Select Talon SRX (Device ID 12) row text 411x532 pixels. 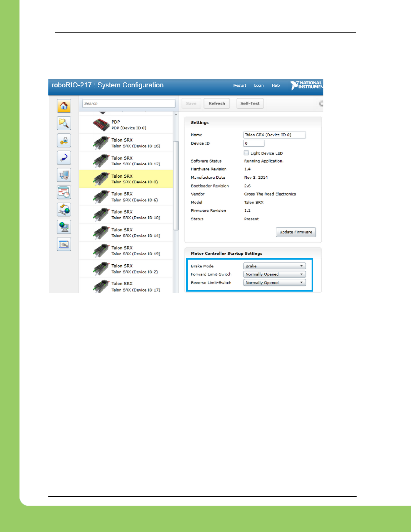click(136, 164)
